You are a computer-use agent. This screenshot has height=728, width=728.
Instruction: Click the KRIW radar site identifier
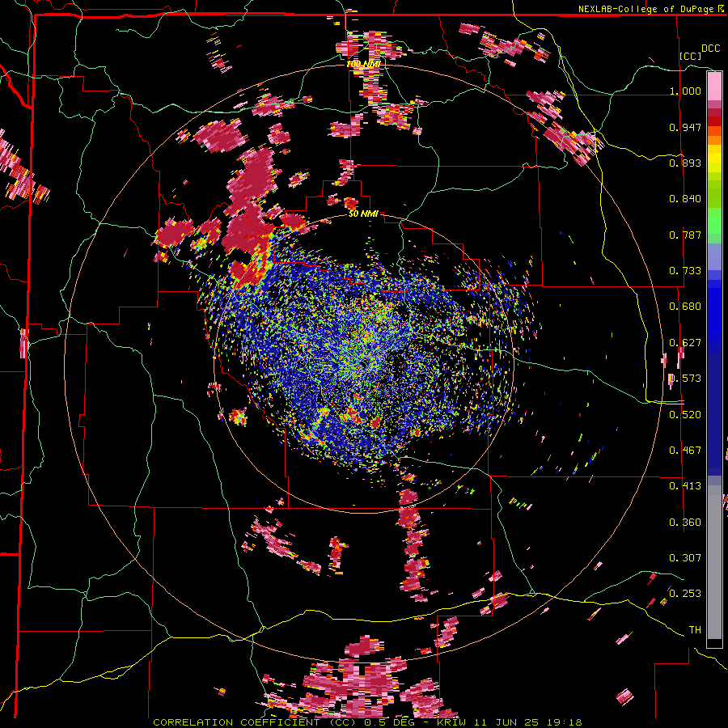[x=452, y=722]
